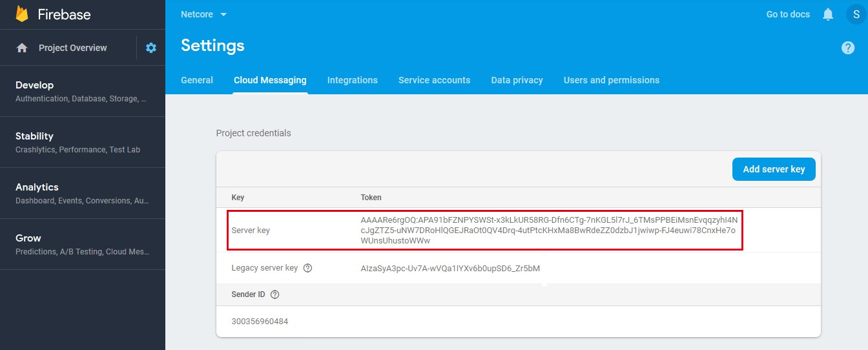Viewport: 868px width, 350px height.
Task: Click the Firebase flame logo
Action: tap(22, 14)
